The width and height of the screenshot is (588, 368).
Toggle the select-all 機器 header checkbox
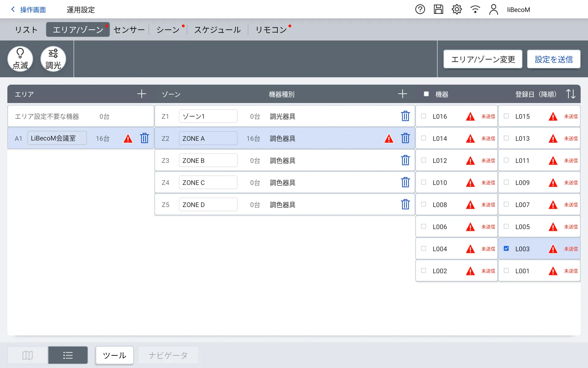pos(426,94)
